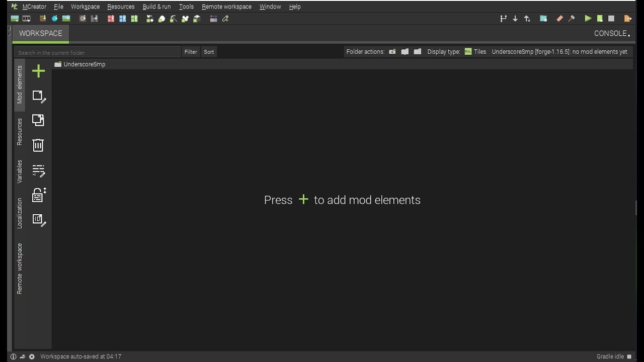Viewport: 644px width, 362px height.
Task: Click the Tiles display type label
Action: [480, 51]
